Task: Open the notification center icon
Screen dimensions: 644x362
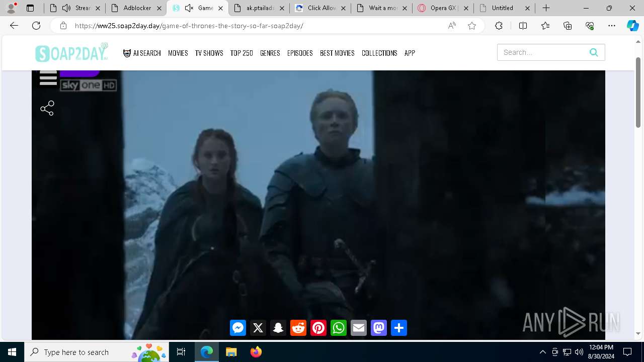Action: click(x=627, y=352)
